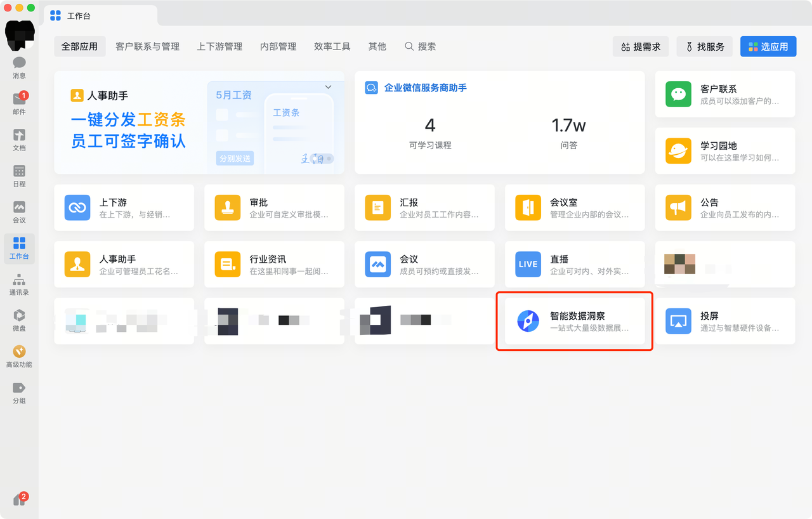Open the 上下游管理 tab
Screen dimensions: 812x519
(219, 46)
